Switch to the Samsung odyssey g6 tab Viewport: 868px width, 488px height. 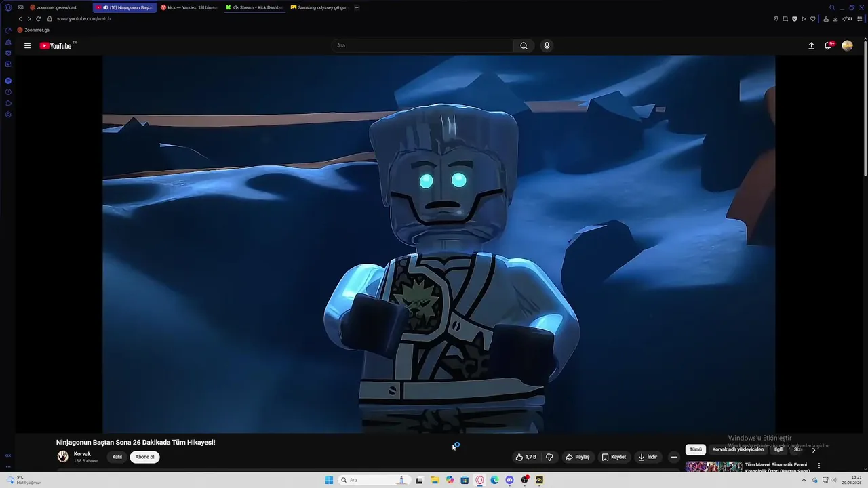[x=319, y=7]
